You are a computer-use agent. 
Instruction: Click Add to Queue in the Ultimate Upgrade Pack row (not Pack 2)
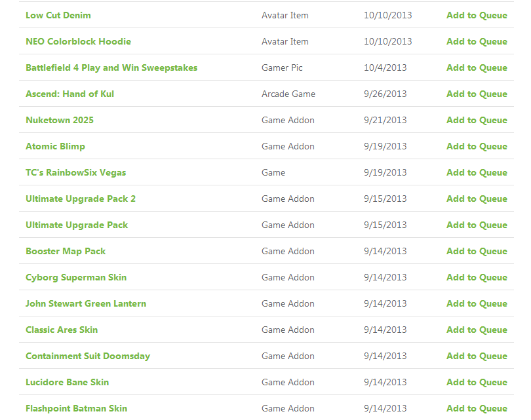click(x=477, y=225)
